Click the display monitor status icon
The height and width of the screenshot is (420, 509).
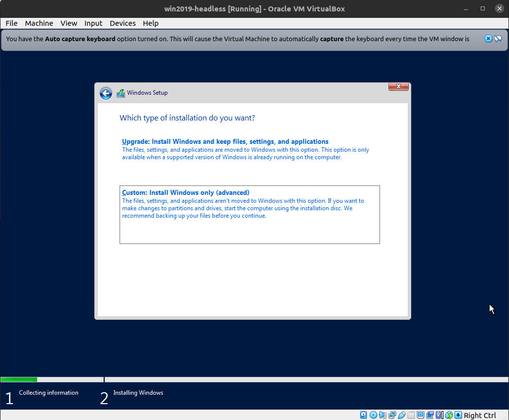tap(420, 415)
